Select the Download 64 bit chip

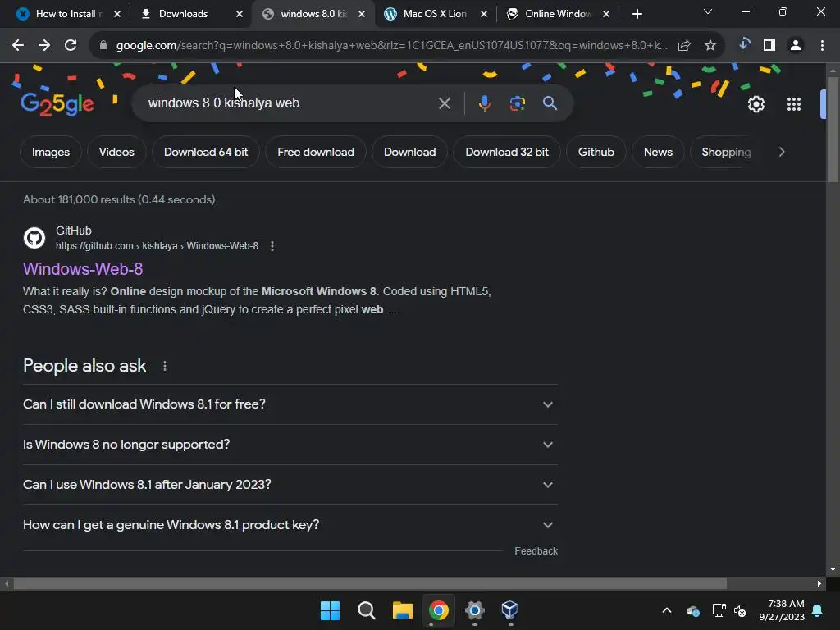(206, 152)
